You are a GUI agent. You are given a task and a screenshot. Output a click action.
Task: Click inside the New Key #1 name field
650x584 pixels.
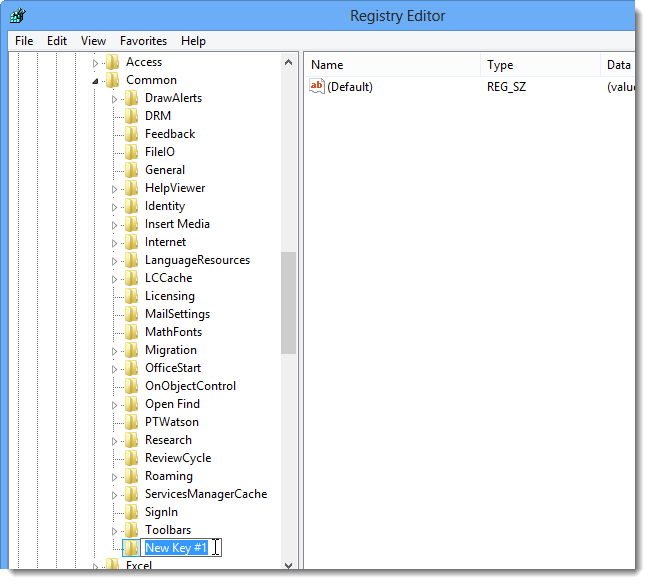pos(181,548)
